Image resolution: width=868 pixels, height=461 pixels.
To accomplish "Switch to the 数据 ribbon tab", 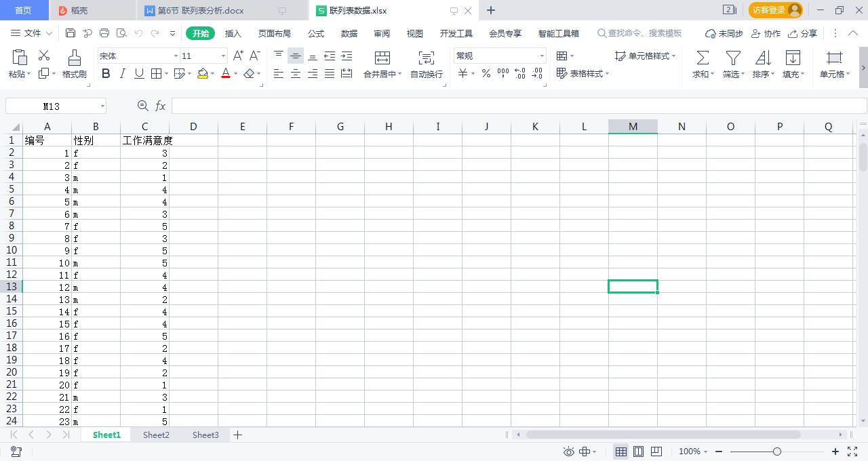I will point(349,33).
